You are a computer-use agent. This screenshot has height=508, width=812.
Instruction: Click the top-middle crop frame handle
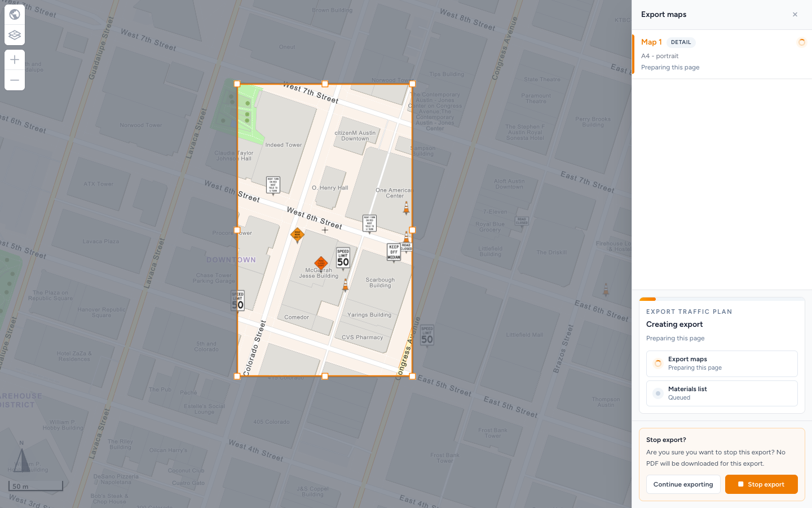(x=325, y=84)
